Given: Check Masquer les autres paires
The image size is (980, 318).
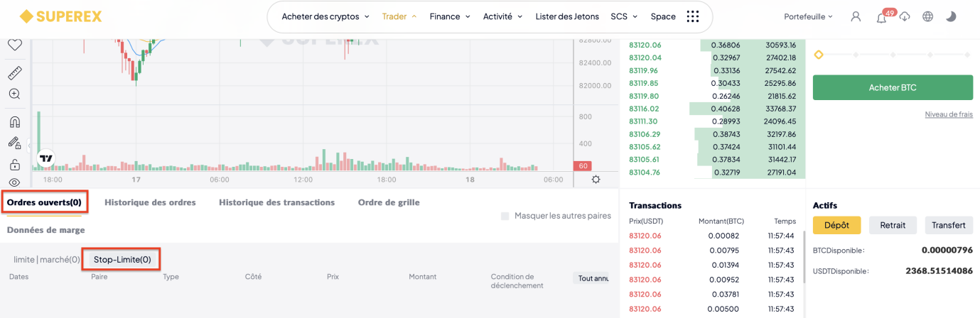Looking at the screenshot, I should (505, 216).
